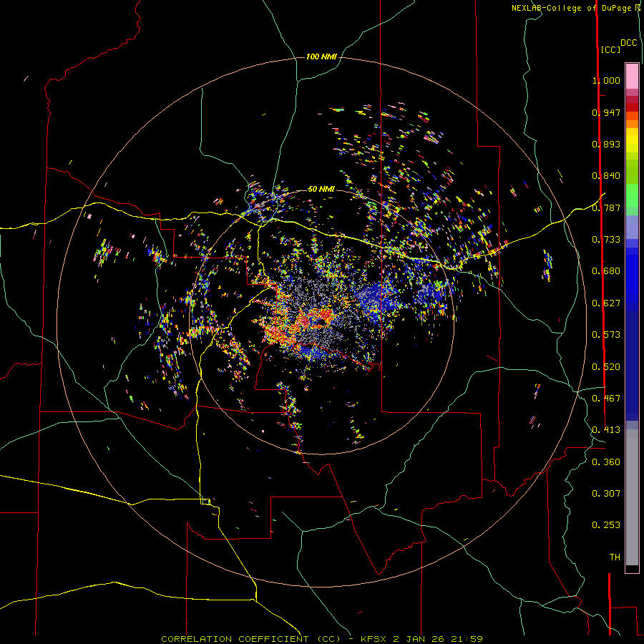Select the 1.000 legend value
Screen dimensions: 644x644
click(x=606, y=80)
